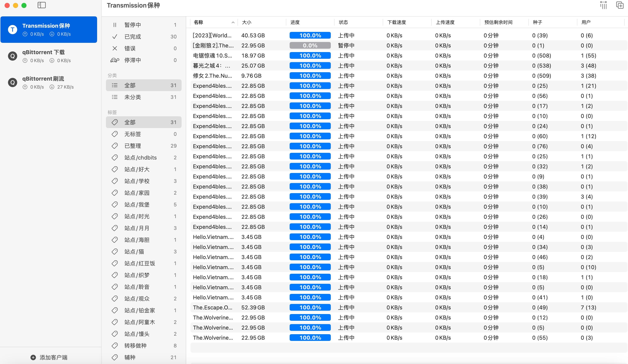Filter by 站点/好大 tag
The height and width of the screenshot is (364, 628).
point(144,169)
